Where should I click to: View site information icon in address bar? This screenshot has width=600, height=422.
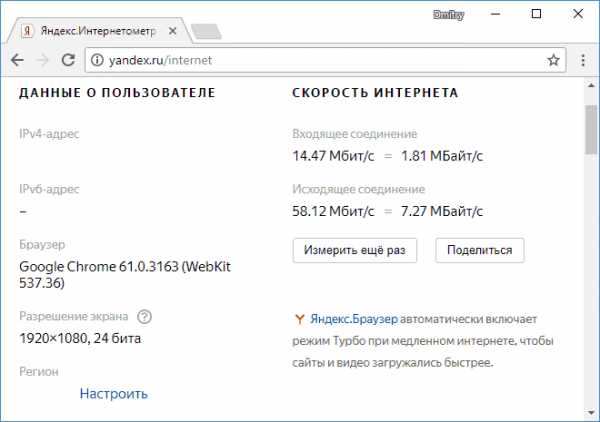coord(97,60)
